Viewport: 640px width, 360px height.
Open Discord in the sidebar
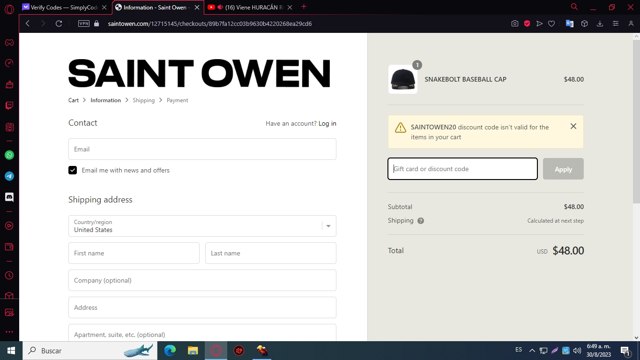(x=9, y=197)
